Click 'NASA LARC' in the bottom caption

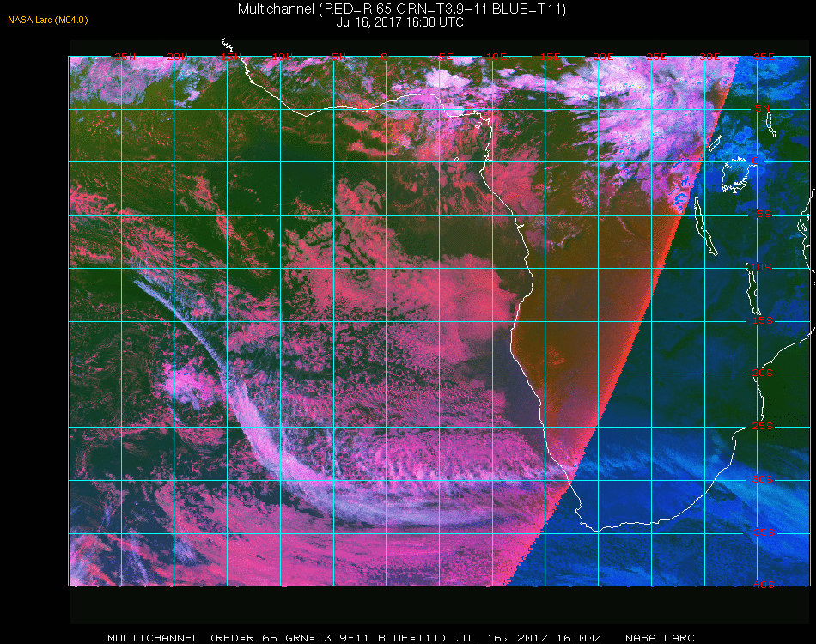click(x=660, y=638)
